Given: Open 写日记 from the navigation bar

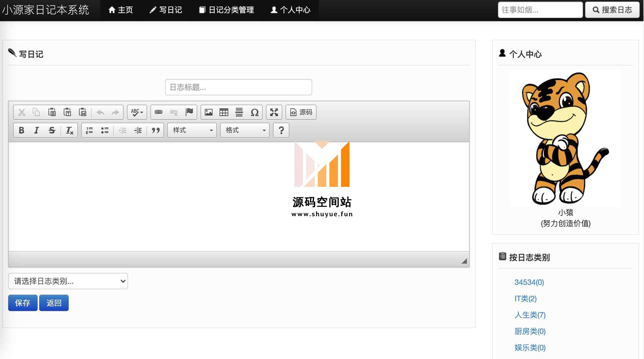Looking at the screenshot, I should pos(166,10).
